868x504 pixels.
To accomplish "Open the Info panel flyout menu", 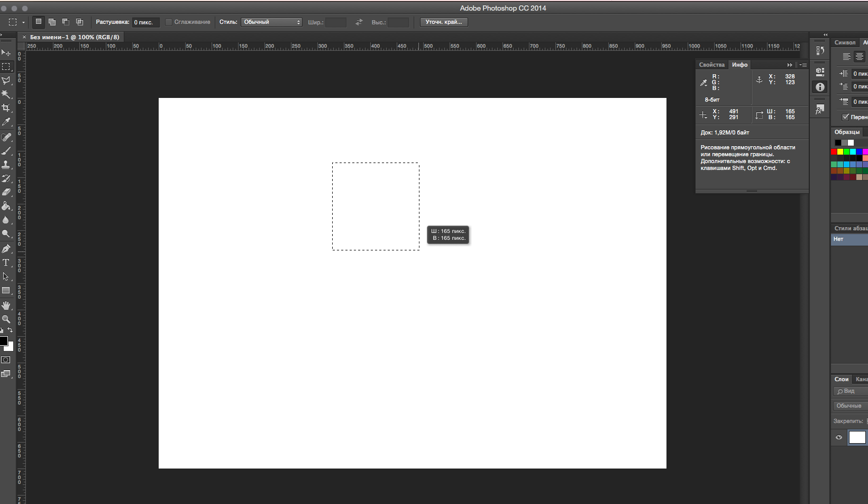I will click(x=803, y=65).
